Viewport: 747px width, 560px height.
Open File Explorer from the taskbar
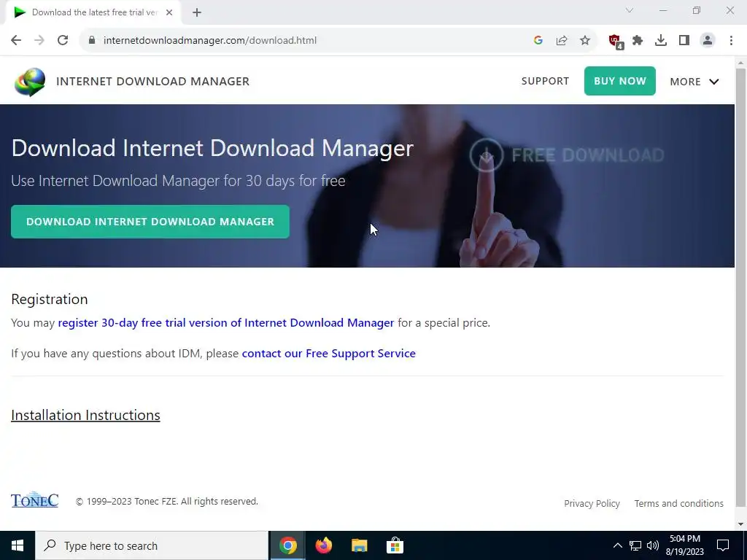tap(359, 545)
